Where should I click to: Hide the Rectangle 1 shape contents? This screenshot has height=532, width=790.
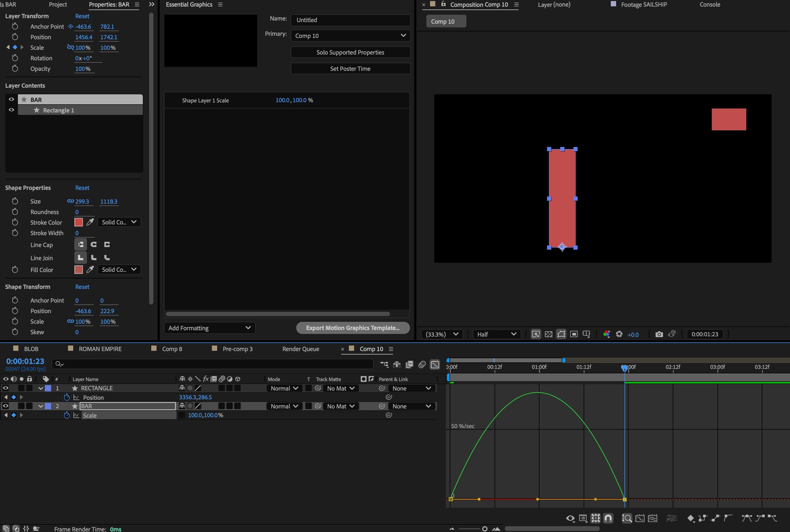coord(11,110)
